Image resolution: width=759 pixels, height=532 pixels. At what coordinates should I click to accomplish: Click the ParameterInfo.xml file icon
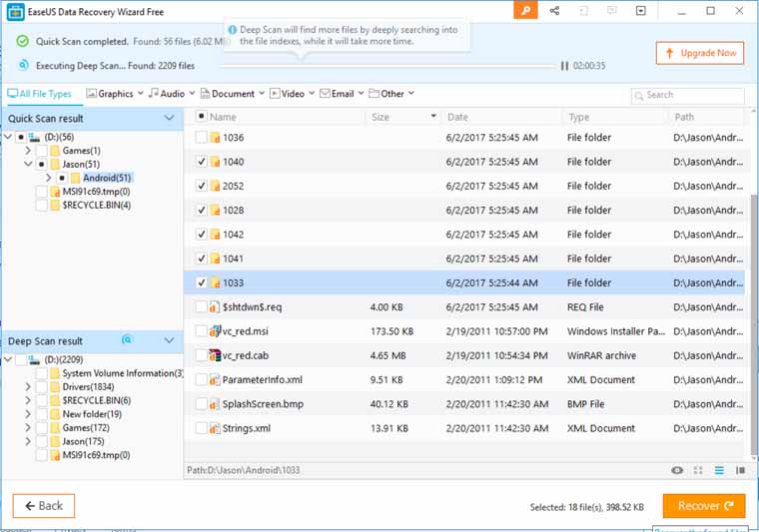pos(215,379)
